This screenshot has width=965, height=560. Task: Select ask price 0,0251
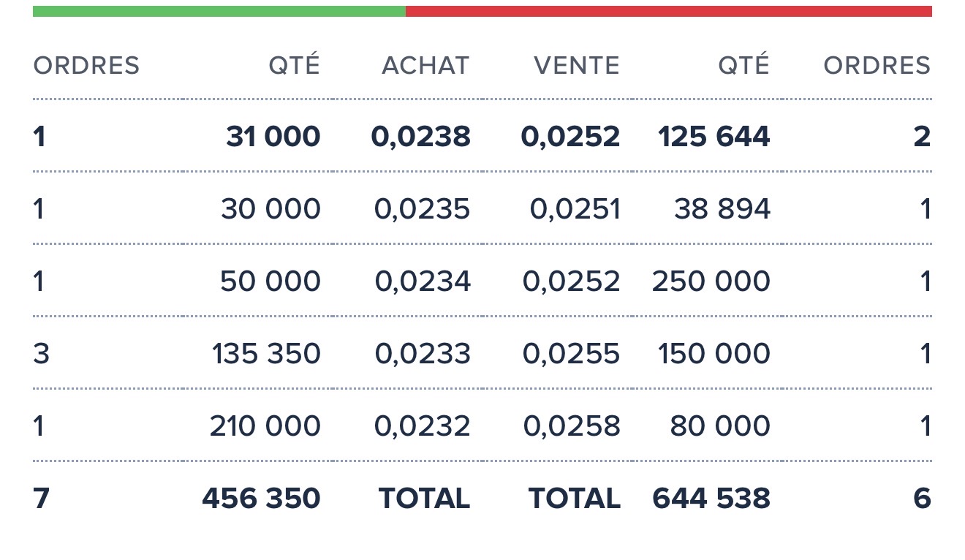tap(575, 209)
